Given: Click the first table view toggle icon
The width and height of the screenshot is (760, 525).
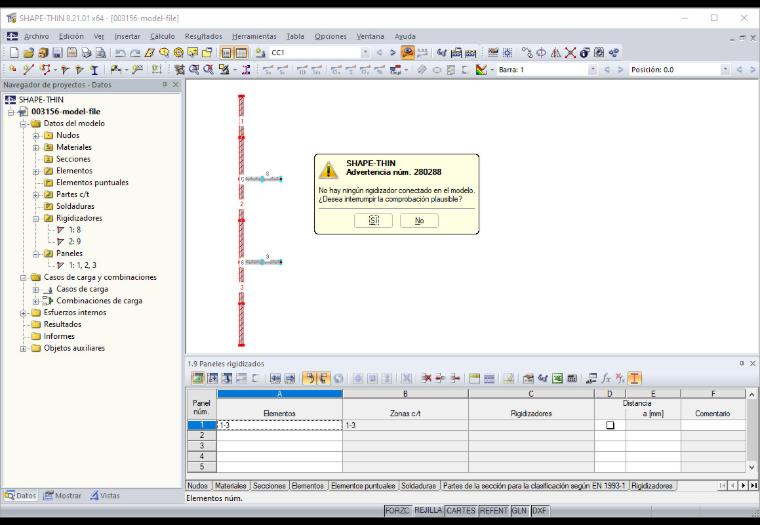Looking at the screenshot, I should (226, 53).
